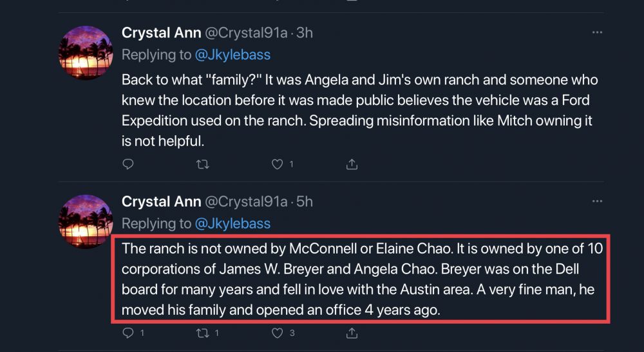Screen dimensions: 644x352
Task: Click @Jkylebass link in the 5h tweet
Action: 232,223
